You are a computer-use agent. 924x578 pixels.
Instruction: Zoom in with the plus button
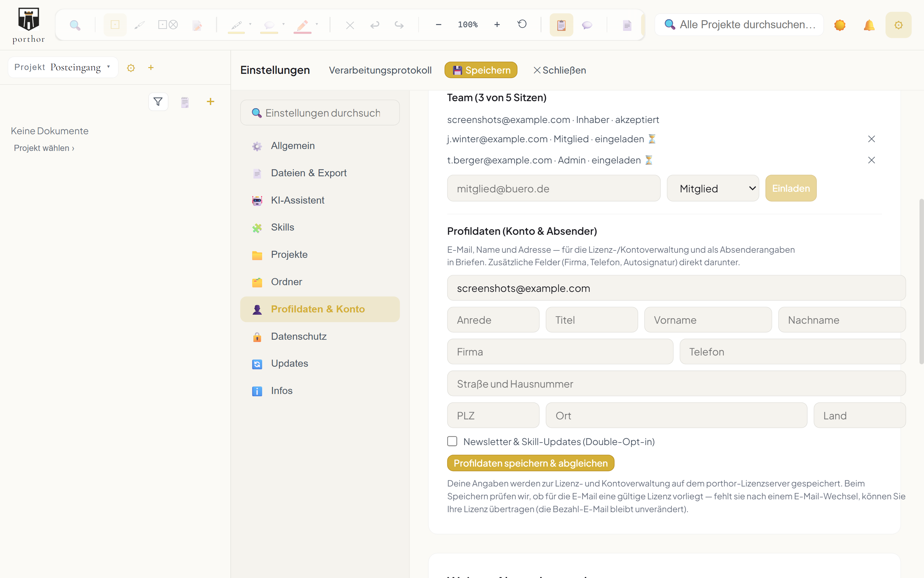tap(497, 24)
